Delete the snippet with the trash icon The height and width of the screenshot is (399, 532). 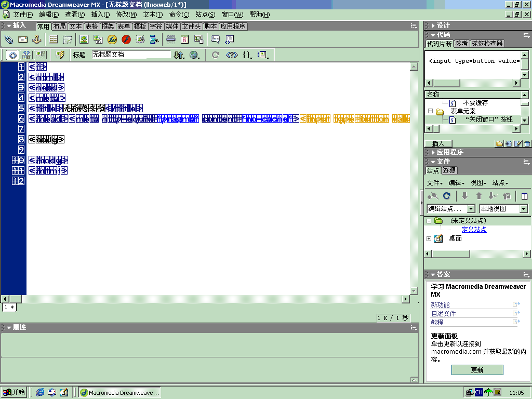(x=527, y=144)
